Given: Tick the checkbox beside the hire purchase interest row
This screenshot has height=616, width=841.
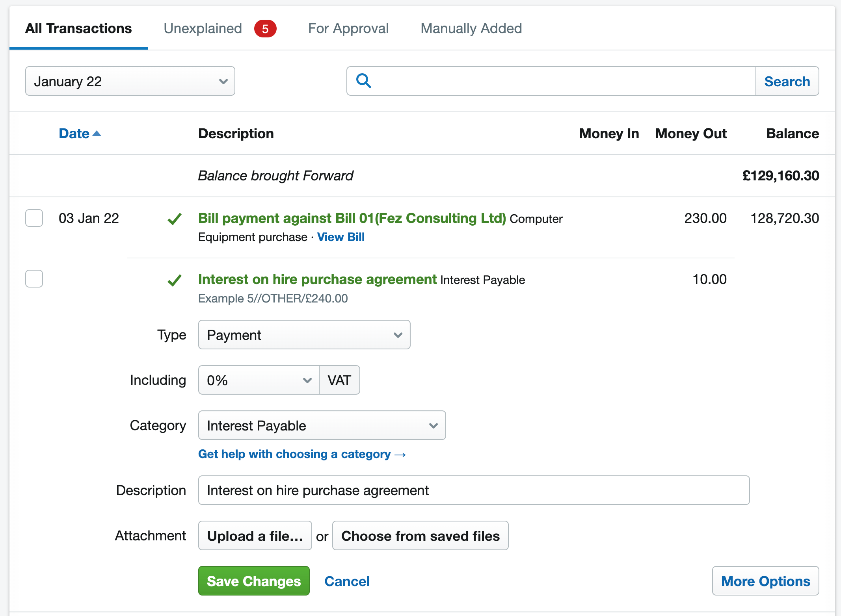Looking at the screenshot, I should (34, 278).
